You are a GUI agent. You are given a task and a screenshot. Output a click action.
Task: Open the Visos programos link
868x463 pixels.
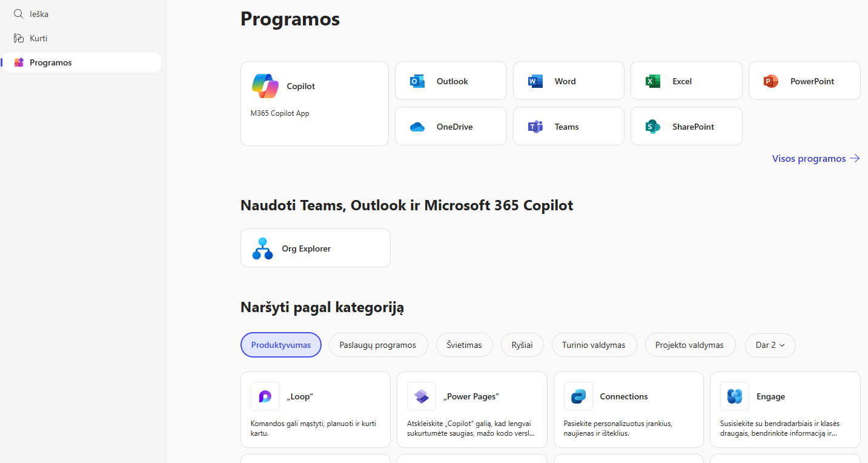(816, 158)
